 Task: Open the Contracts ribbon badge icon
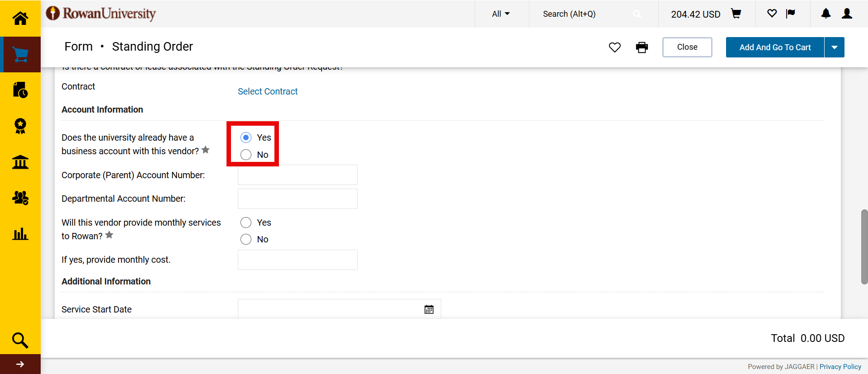point(20,126)
